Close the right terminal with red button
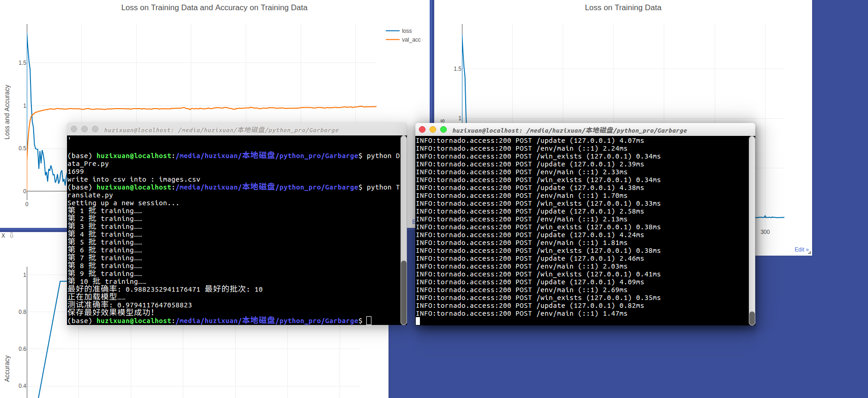Screen dimensions: 868x398 (x=422, y=130)
